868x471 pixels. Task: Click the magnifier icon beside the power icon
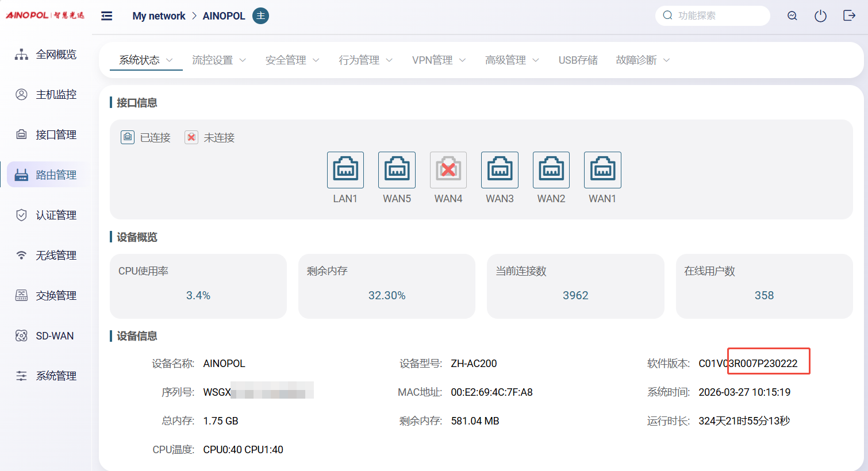point(792,16)
